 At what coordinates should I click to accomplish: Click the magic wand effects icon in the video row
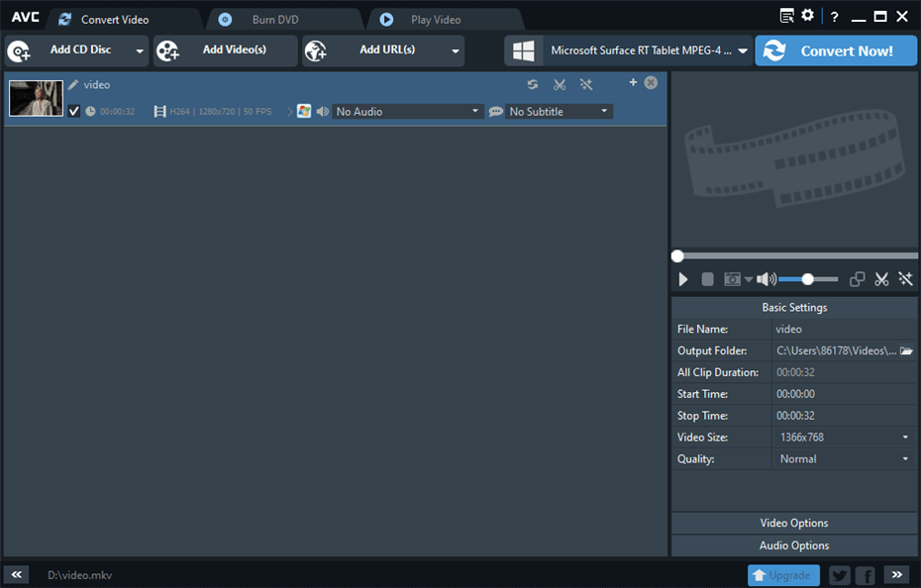[586, 84]
